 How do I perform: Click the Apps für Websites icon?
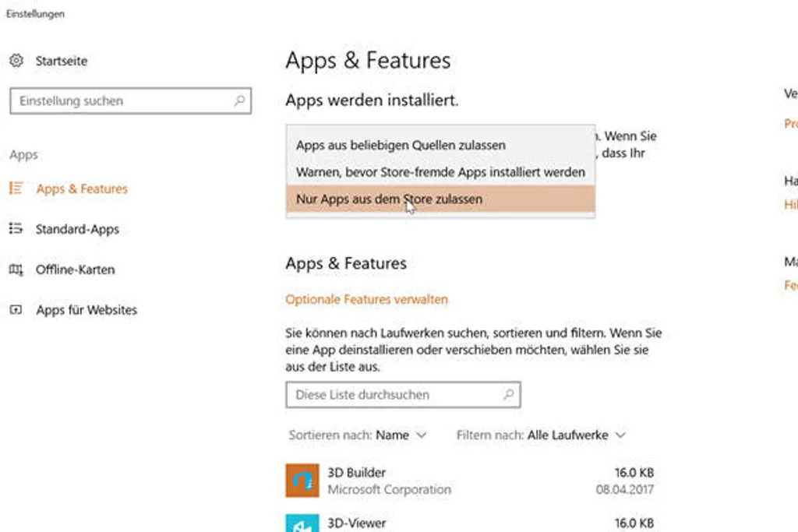(x=16, y=310)
